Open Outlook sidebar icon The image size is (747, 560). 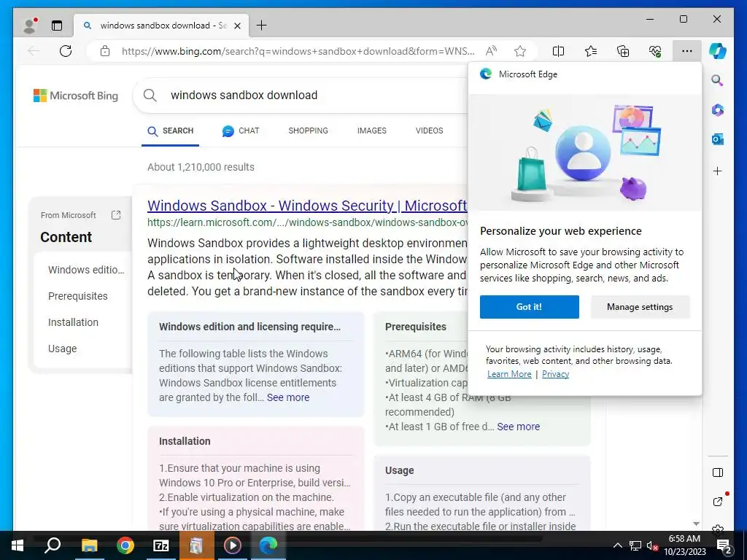tap(718, 139)
